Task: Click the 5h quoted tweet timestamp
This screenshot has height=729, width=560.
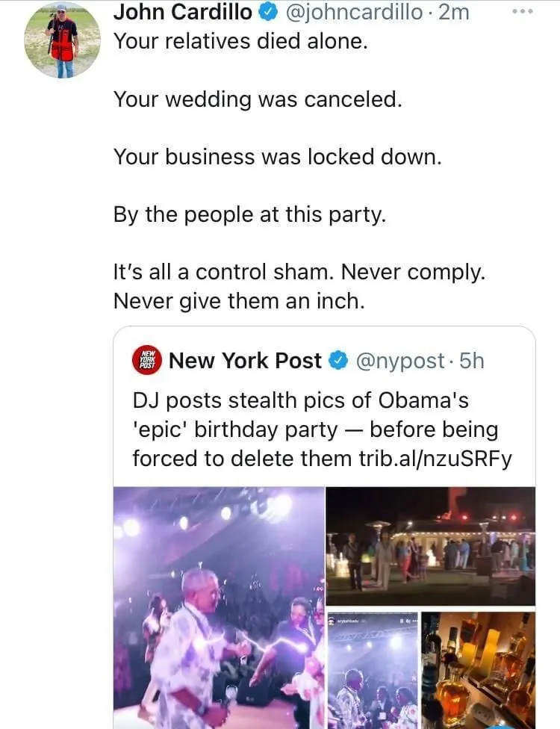Action: (x=472, y=361)
